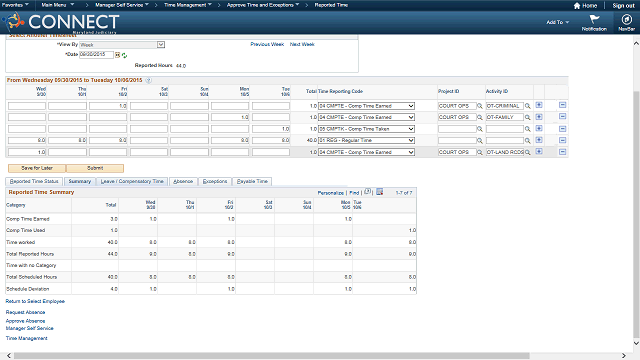Click the green refresh icon beside Date
Viewport: 640px width, 360px height.
124,55
